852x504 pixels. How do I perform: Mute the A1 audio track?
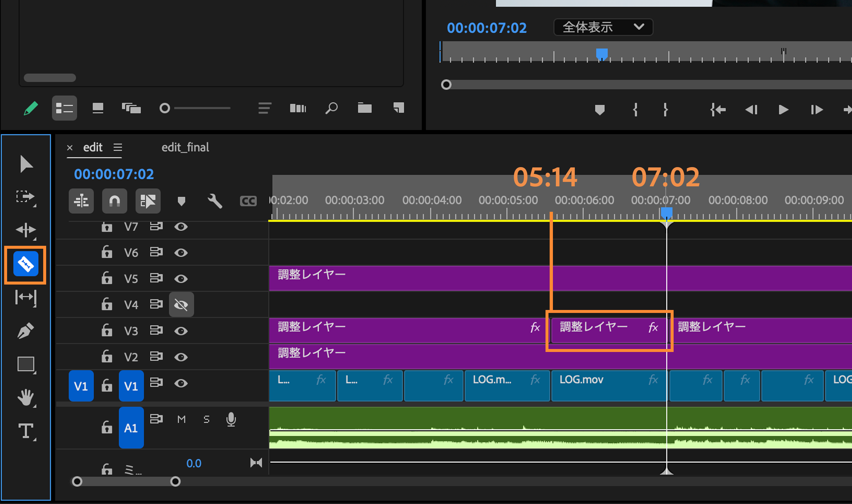[x=181, y=419]
